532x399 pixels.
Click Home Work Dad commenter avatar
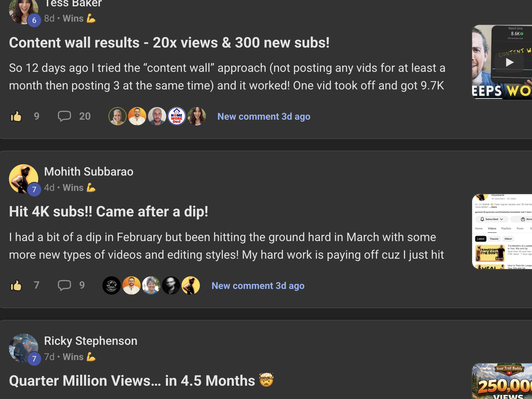point(177,116)
